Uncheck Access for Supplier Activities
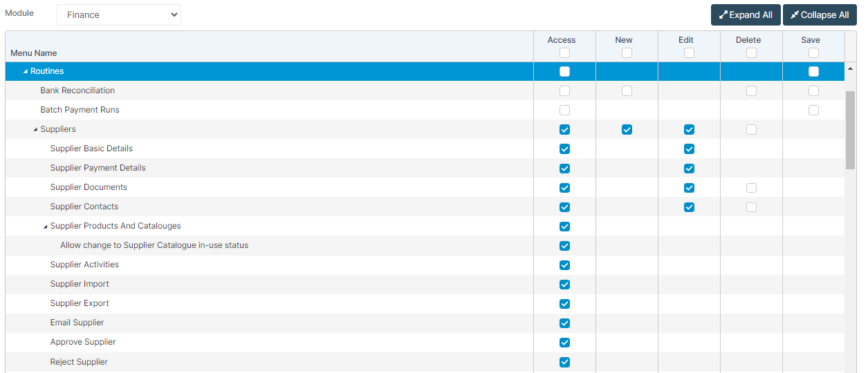This screenshot has width=868, height=373. [565, 265]
